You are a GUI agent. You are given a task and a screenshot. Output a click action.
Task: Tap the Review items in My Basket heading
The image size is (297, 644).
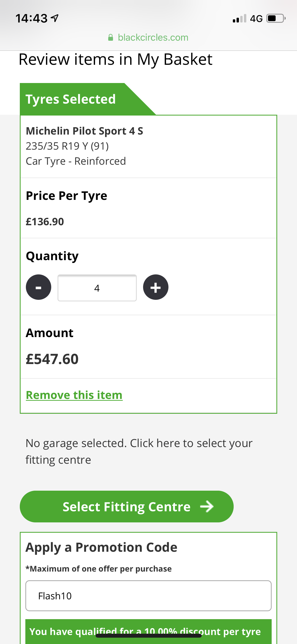click(x=116, y=59)
